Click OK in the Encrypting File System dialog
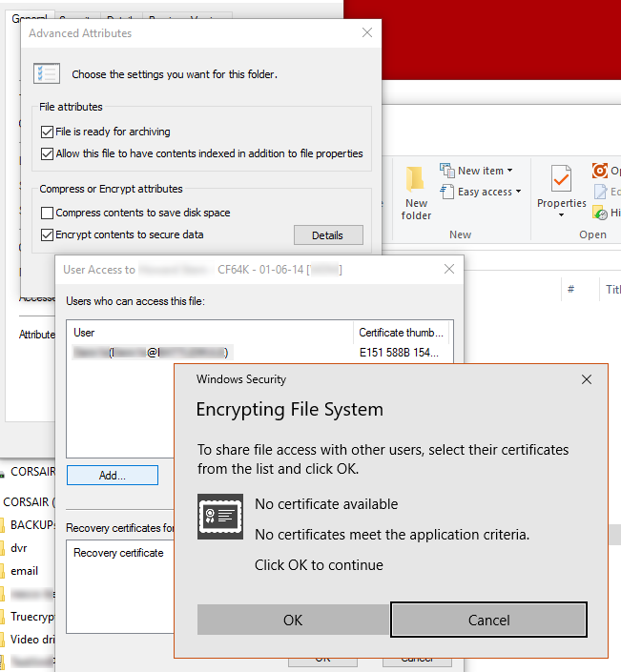Viewport: 621px width, 672px height. coord(294,620)
